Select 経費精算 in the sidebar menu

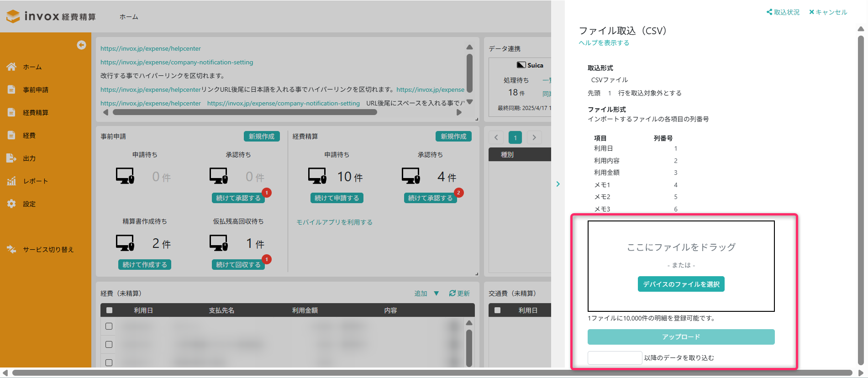click(36, 112)
